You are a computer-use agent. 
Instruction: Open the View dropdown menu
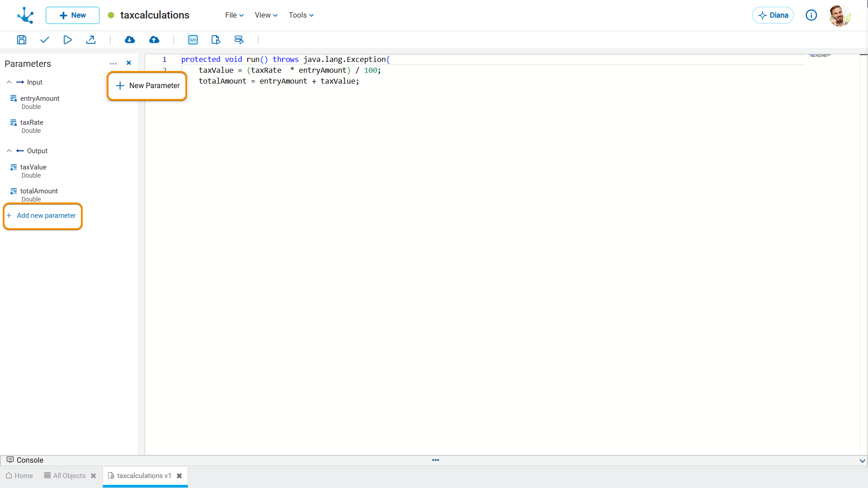[x=266, y=15]
